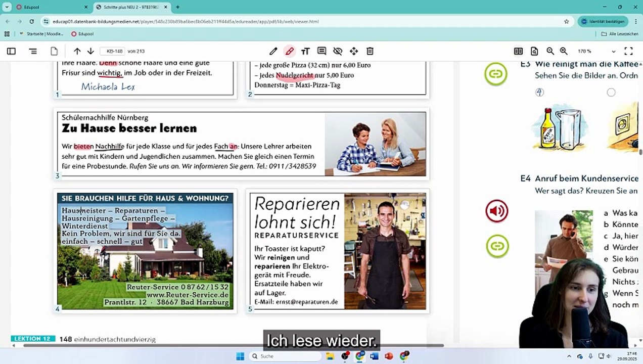
Task: Add a comment note tool
Action: click(321, 51)
